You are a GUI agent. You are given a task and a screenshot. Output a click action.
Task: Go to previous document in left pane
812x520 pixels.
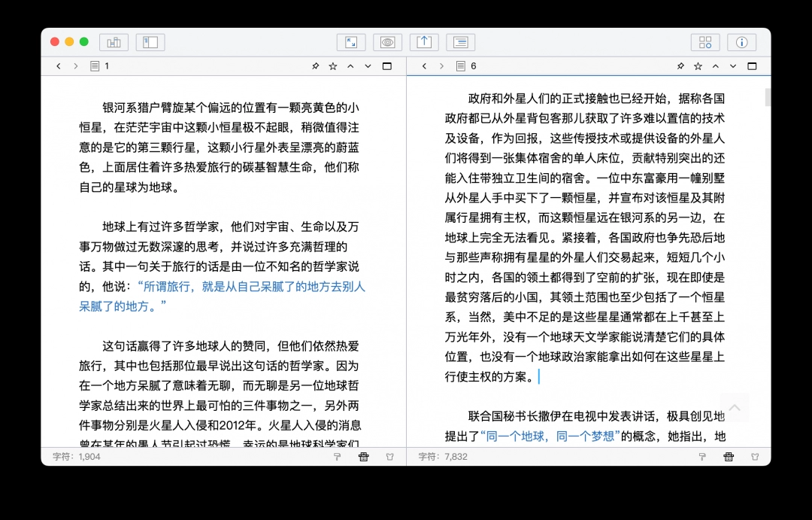pos(350,66)
